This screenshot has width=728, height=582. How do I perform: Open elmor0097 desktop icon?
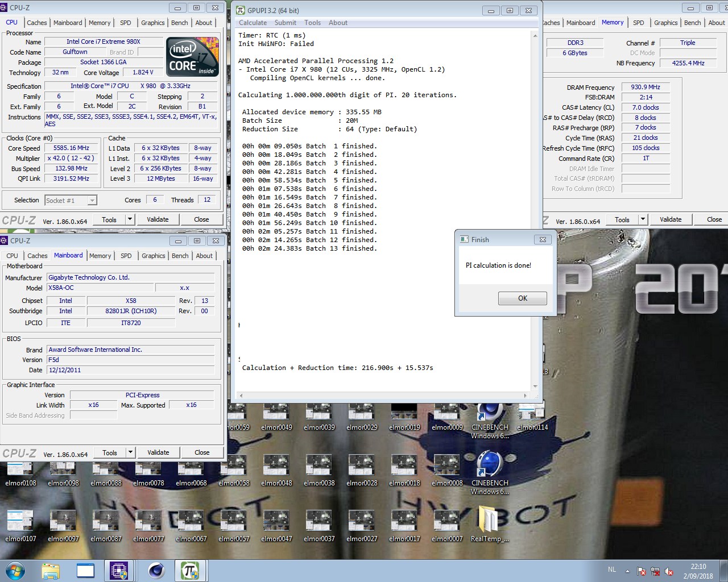coord(63,526)
